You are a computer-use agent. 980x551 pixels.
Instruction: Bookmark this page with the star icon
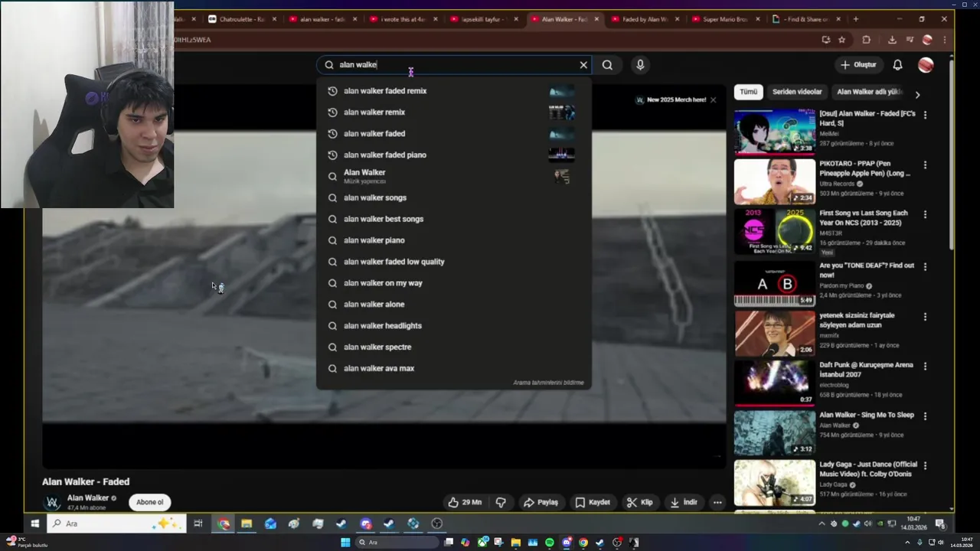coord(841,40)
